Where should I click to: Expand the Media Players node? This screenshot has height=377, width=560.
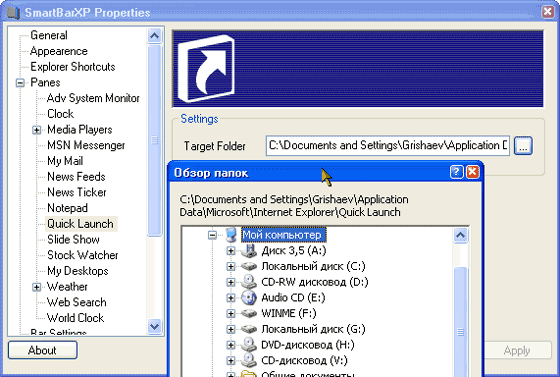(36, 130)
